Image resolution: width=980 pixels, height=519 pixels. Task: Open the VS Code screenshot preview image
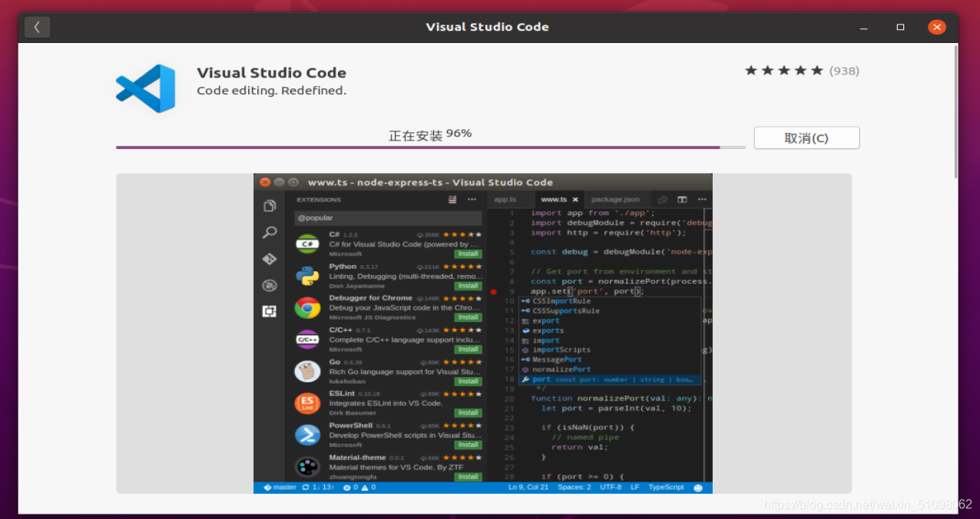coord(483,333)
